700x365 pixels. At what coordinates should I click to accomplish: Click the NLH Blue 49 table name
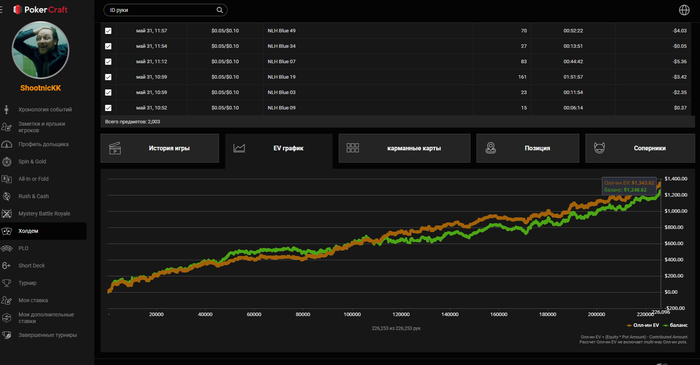(x=282, y=31)
